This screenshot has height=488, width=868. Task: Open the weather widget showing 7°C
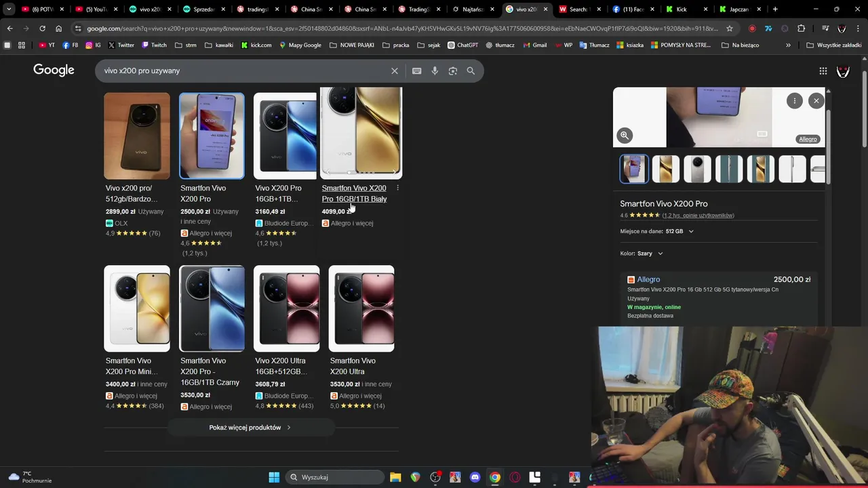point(30,477)
